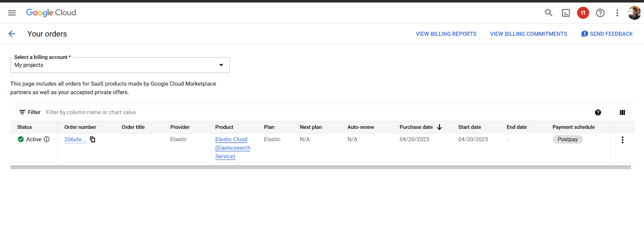Show Active status info tooltip
This screenshot has height=236, width=644.
[x=47, y=140]
